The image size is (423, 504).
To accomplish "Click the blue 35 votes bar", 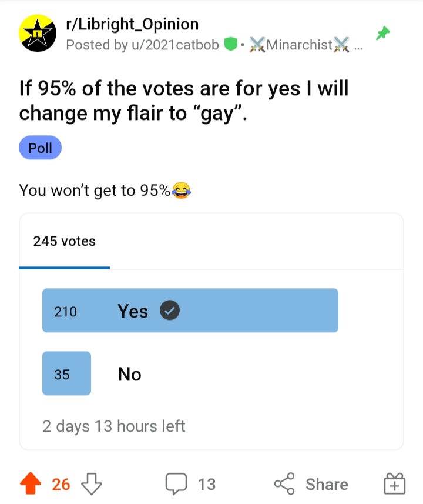I will pyautogui.click(x=66, y=373).
